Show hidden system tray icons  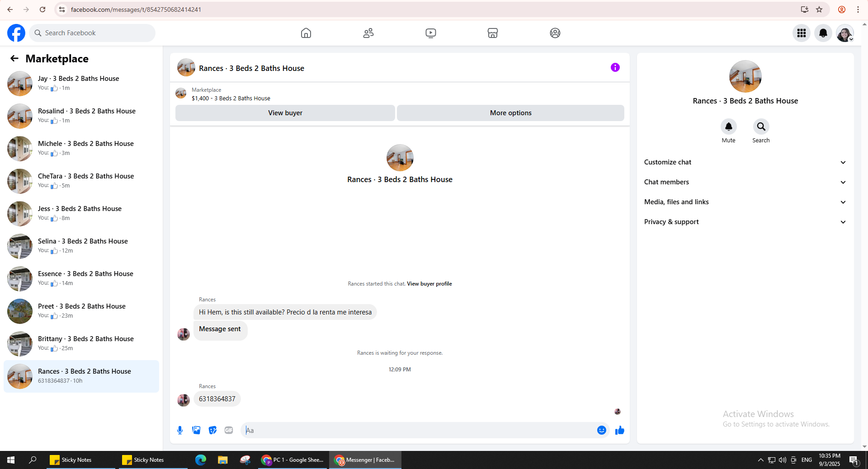[x=761, y=460]
